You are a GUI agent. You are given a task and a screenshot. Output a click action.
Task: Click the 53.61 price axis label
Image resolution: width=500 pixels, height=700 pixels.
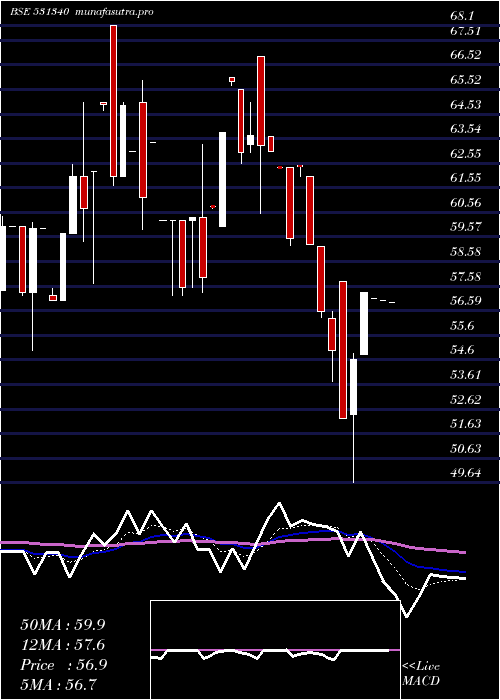(x=466, y=375)
